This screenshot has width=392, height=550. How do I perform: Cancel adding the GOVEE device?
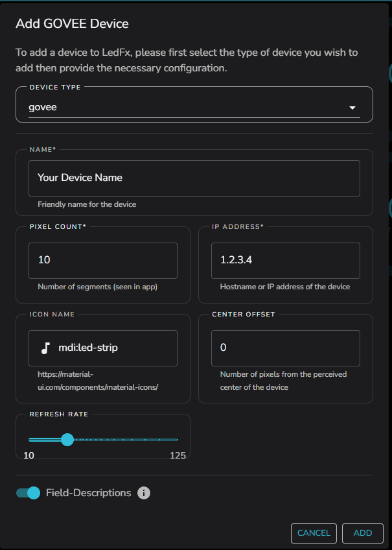(x=314, y=533)
